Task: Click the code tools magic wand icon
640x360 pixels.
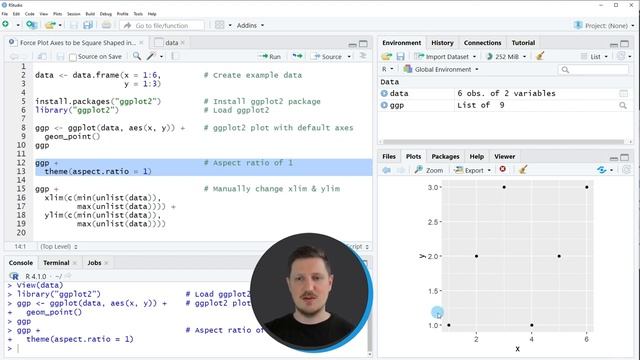Action: tap(151, 56)
